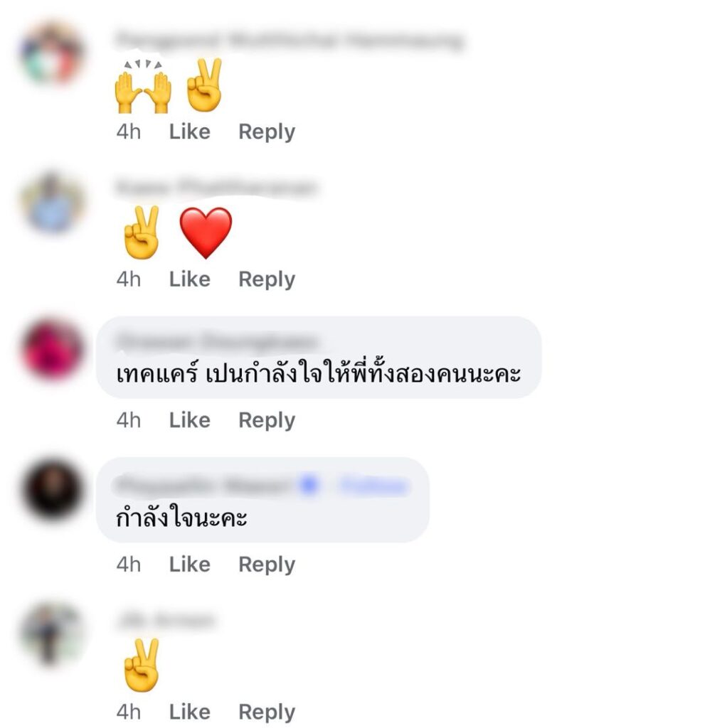Image resolution: width=727 pixels, height=728 pixels.
Task: Like the raised hands emoji comment
Action: click(189, 132)
